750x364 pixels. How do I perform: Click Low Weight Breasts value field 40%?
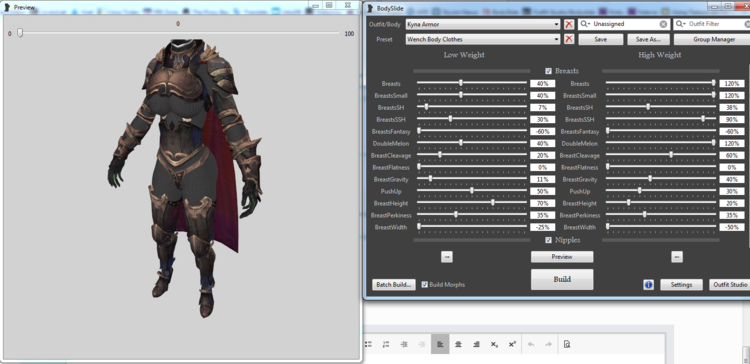[x=542, y=84]
